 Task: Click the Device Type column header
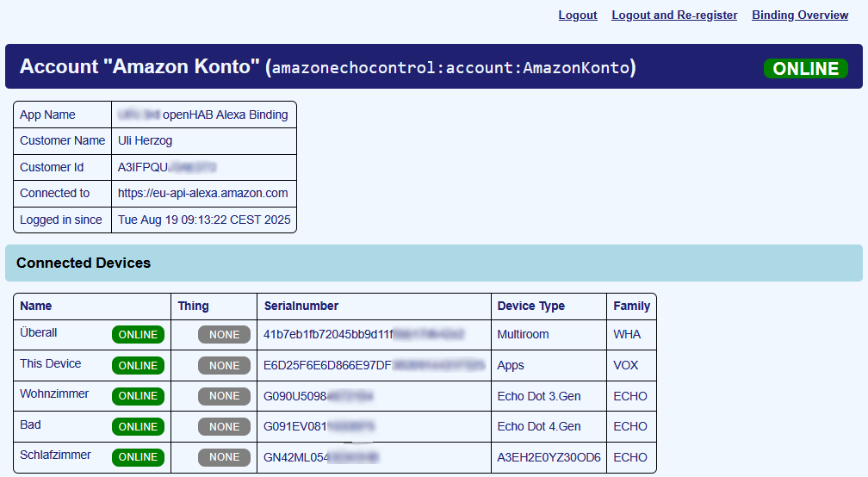click(530, 306)
